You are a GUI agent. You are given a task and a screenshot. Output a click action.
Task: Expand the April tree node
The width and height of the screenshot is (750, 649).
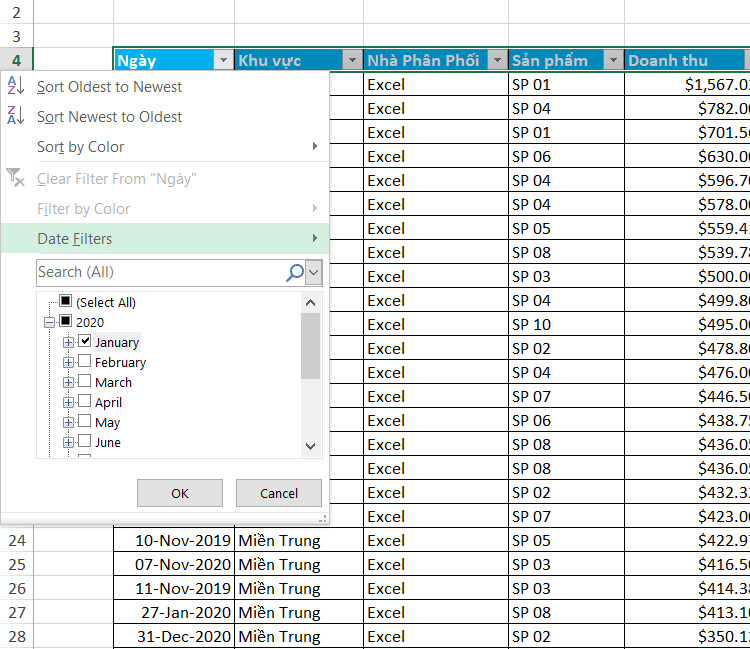tap(68, 402)
